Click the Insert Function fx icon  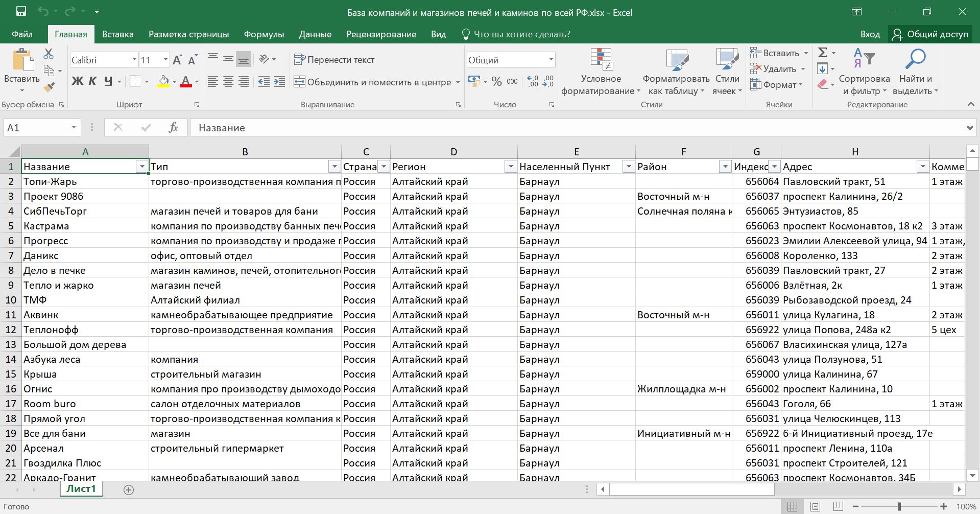coord(173,127)
